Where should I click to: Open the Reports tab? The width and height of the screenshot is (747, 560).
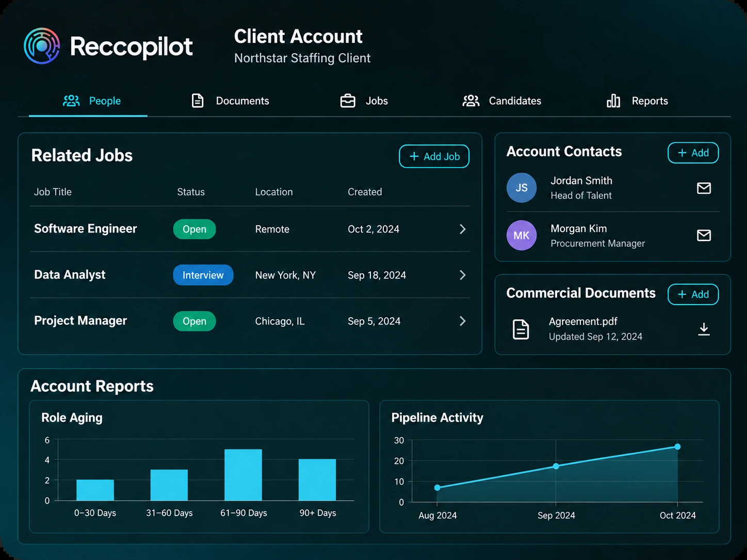[x=637, y=101]
